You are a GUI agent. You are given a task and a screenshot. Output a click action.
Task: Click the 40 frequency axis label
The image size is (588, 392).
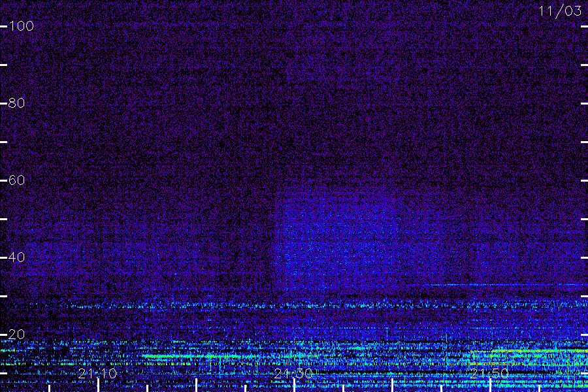pyautogui.click(x=16, y=257)
